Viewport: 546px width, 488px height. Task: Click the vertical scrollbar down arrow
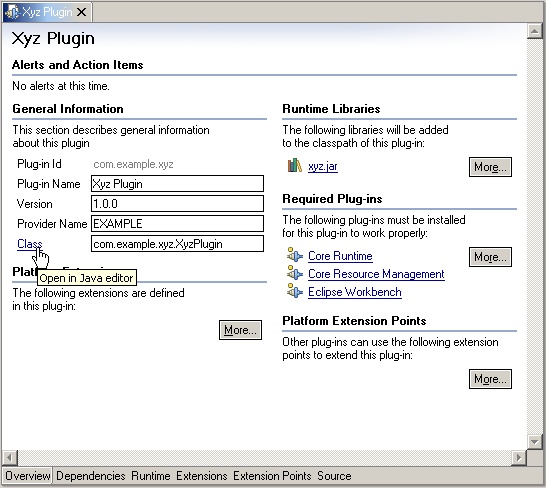tap(535, 442)
